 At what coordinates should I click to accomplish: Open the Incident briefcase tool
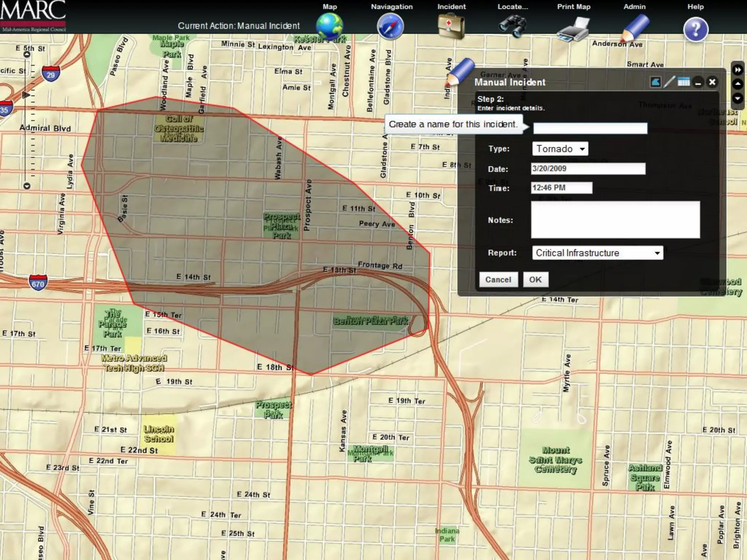click(452, 26)
